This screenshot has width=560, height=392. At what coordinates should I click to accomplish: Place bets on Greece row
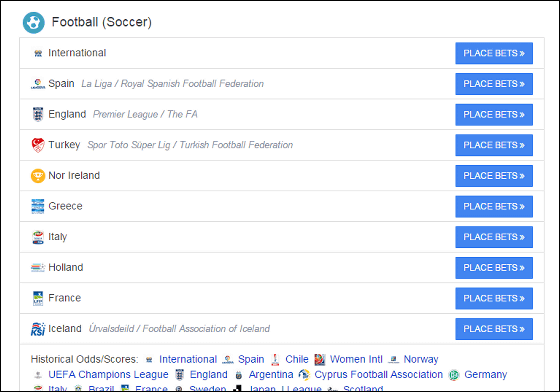click(494, 206)
